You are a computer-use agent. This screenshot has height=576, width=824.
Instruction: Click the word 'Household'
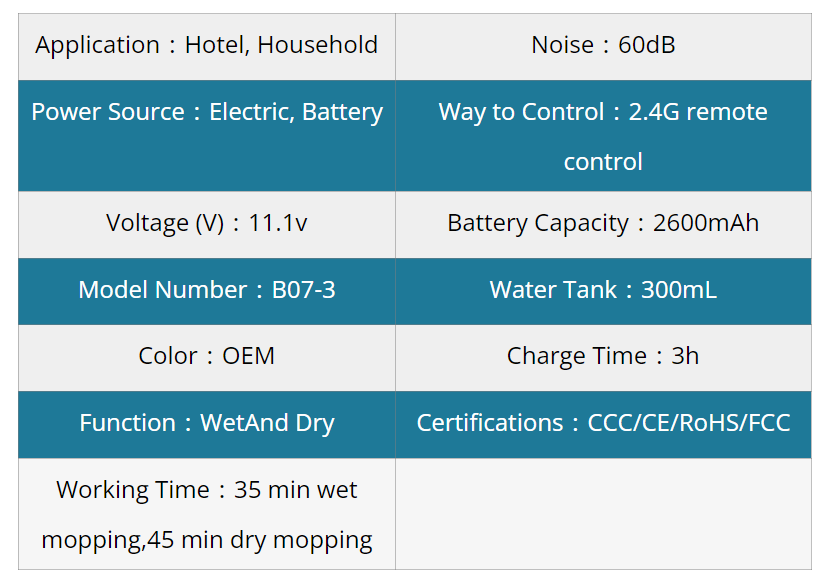coord(317,45)
